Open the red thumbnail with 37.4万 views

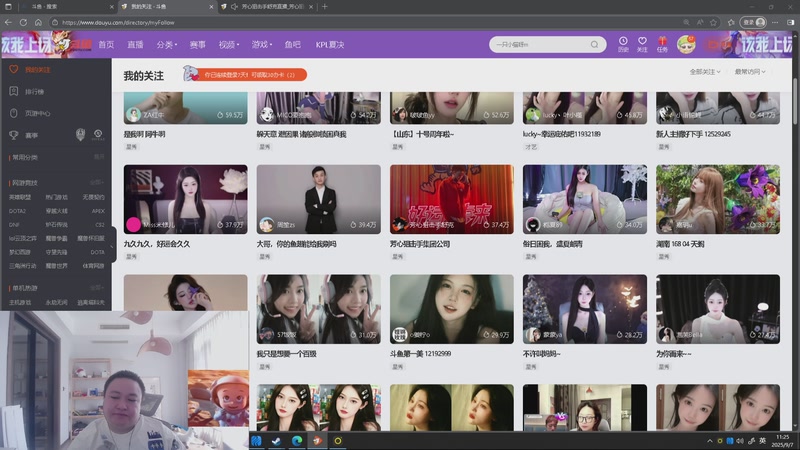(x=452, y=199)
